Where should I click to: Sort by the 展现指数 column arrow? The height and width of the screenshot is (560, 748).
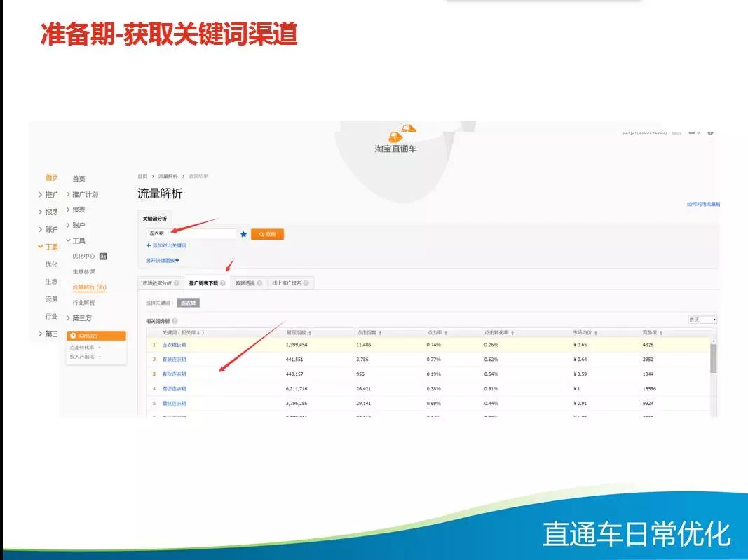(x=310, y=333)
